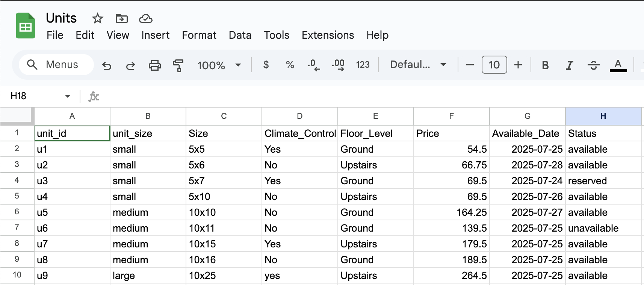Image resolution: width=644 pixels, height=285 pixels.
Task: Increase decimal places
Action: tap(338, 65)
